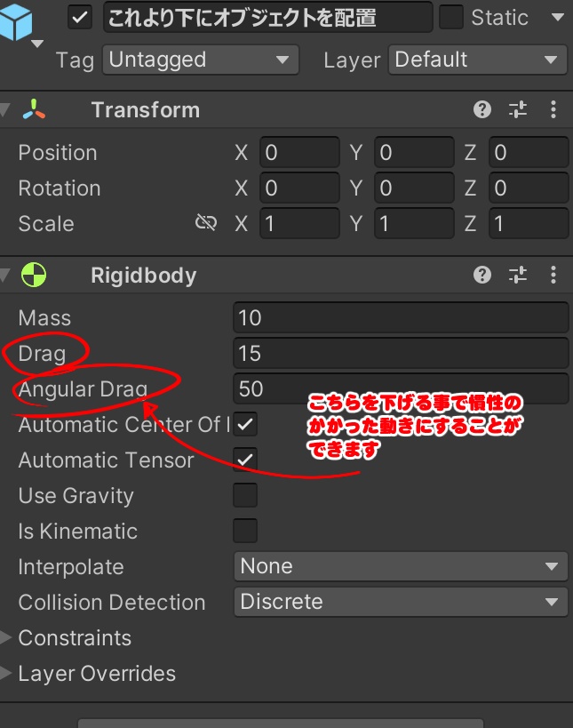573x728 pixels.
Task: Open the Tag dropdown showing Untagged
Action: [200, 60]
